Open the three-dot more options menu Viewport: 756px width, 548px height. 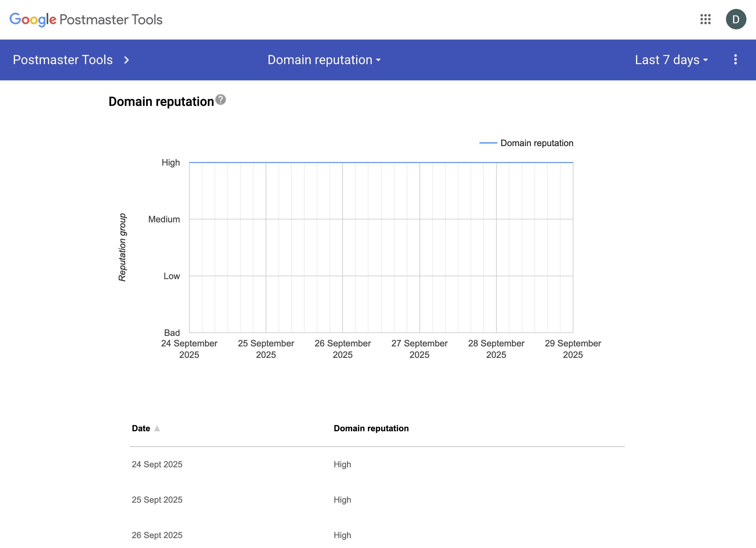[x=735, y=60]
